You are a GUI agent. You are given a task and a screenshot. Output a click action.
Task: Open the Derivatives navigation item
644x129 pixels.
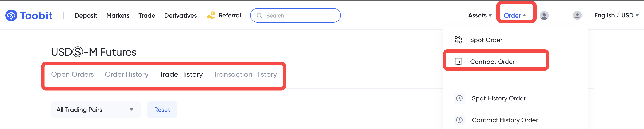180,15
